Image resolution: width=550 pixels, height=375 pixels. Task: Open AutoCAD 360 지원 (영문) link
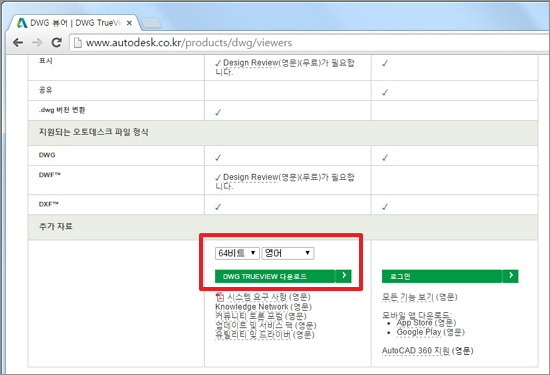point(428,351)
